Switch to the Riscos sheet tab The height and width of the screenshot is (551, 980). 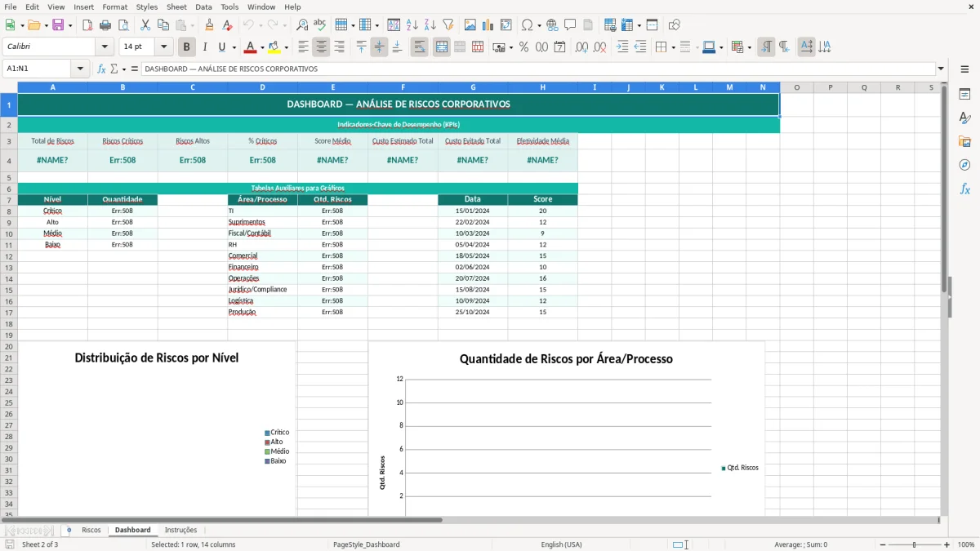point(91,531)
